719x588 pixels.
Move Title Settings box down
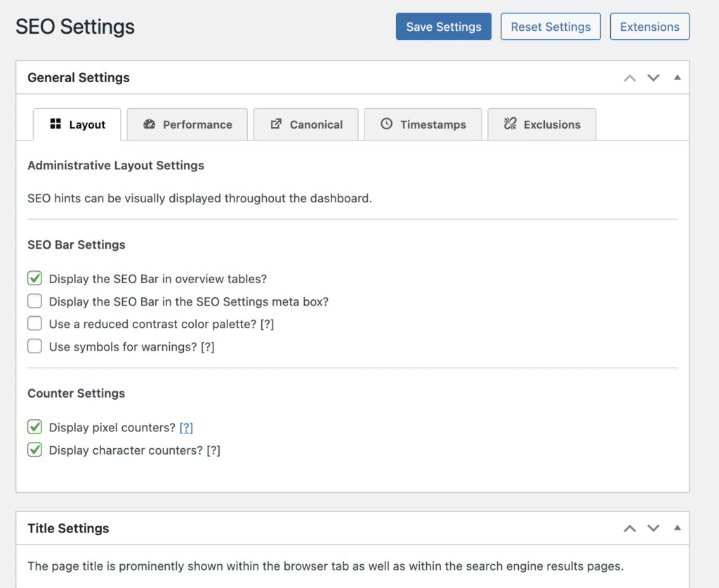[x=654, y=528]
